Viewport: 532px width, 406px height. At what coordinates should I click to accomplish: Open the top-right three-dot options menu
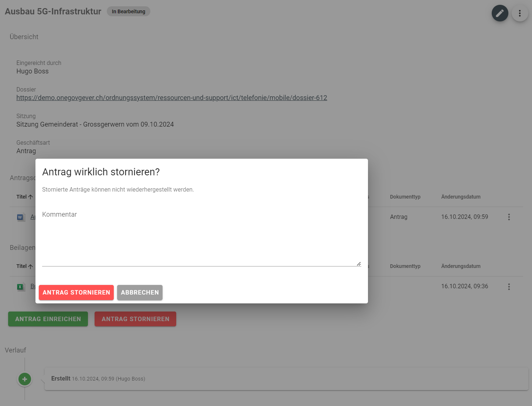point(519,13)
